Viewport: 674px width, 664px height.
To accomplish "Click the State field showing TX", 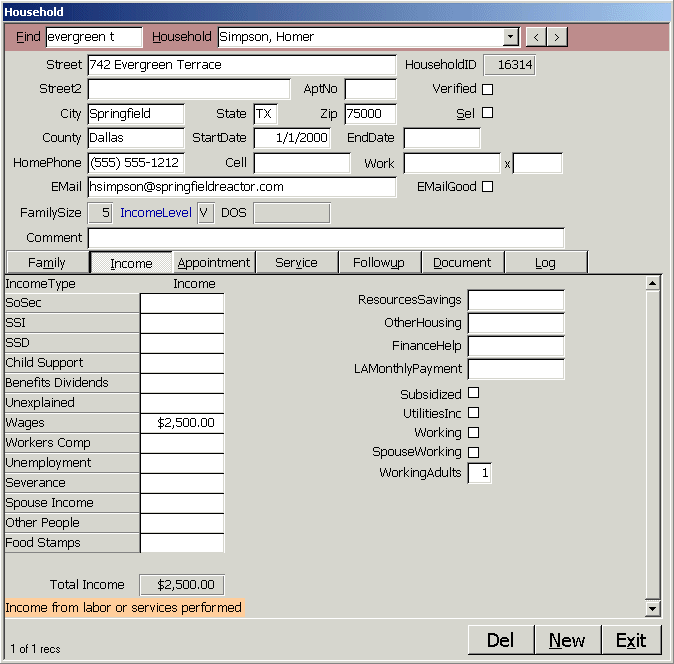I will coord(265,114).
